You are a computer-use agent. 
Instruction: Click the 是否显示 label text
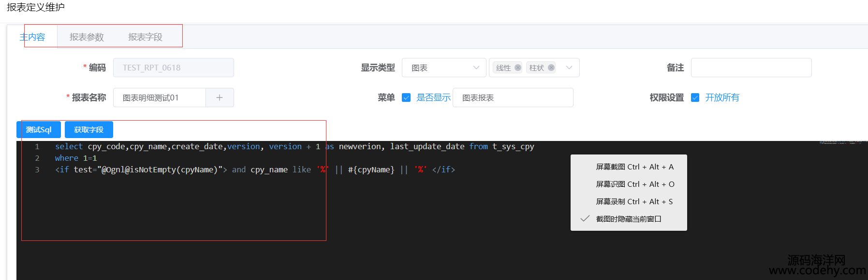coord(433,98)
